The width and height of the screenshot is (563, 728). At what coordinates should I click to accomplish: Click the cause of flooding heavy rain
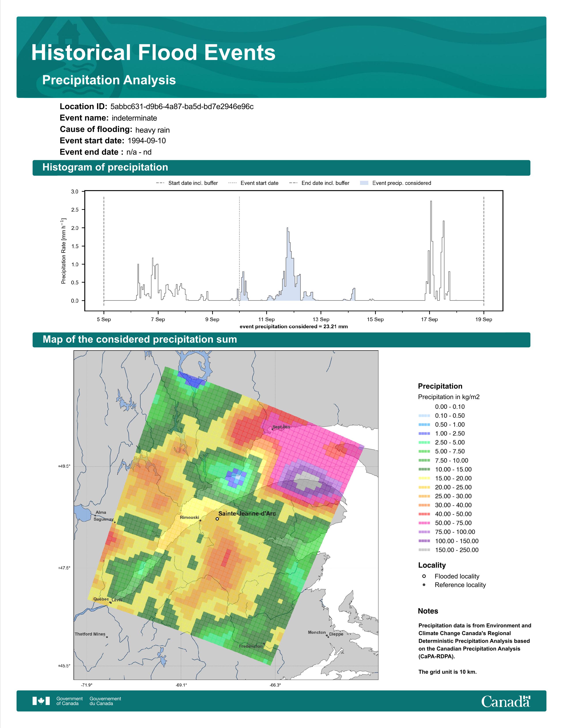click(x=152, y=130)
